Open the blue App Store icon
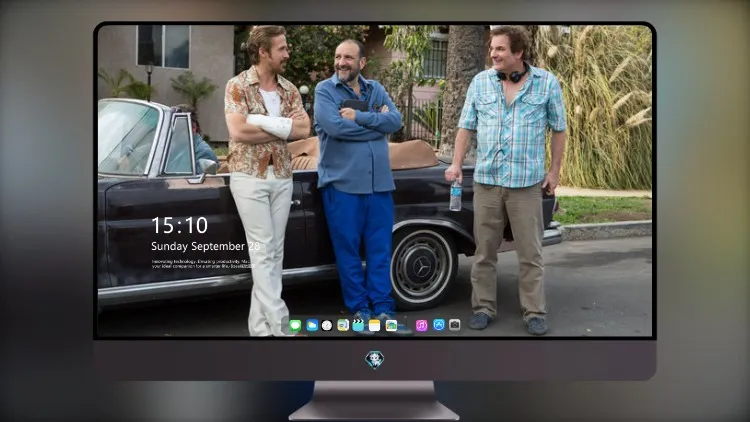The height and width of the screenshot is (422, 750). pos(439,325)
